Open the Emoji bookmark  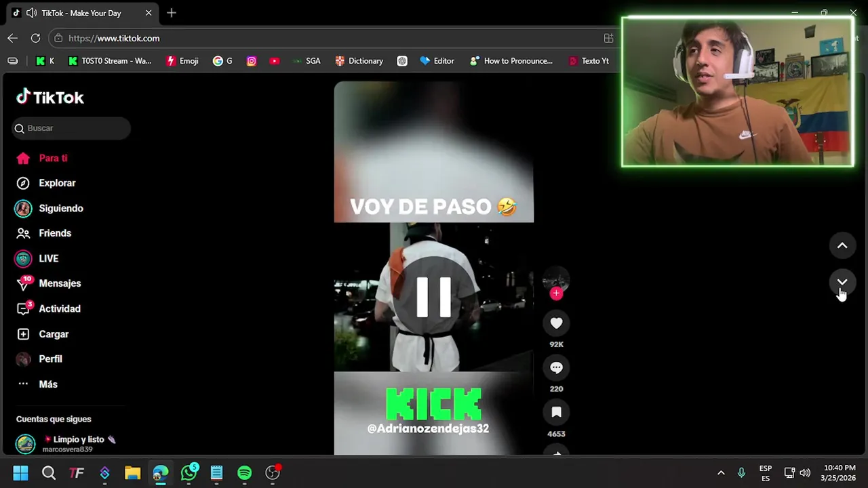pyautogui.click(x=182, y=61)
